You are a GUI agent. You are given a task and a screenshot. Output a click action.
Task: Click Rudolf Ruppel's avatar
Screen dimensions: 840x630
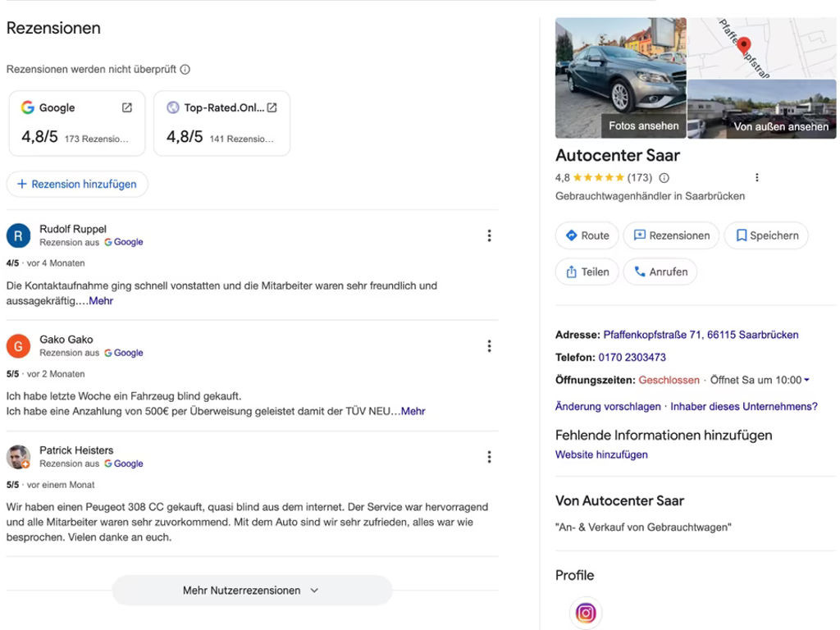(18, 235)
